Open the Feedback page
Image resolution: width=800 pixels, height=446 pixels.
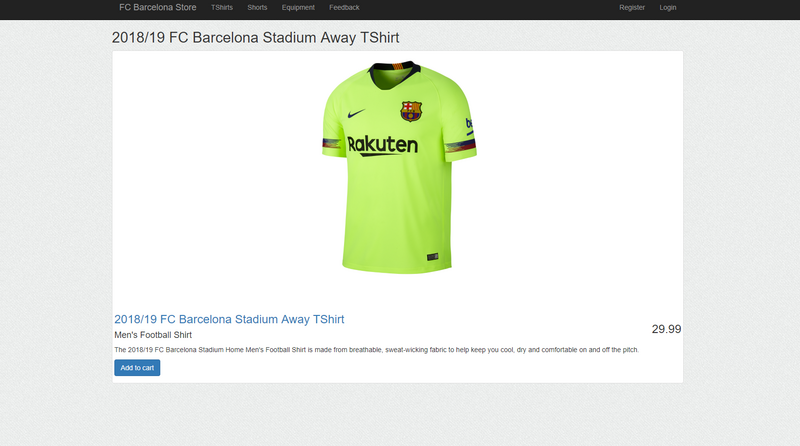click(x=344, y=8)
